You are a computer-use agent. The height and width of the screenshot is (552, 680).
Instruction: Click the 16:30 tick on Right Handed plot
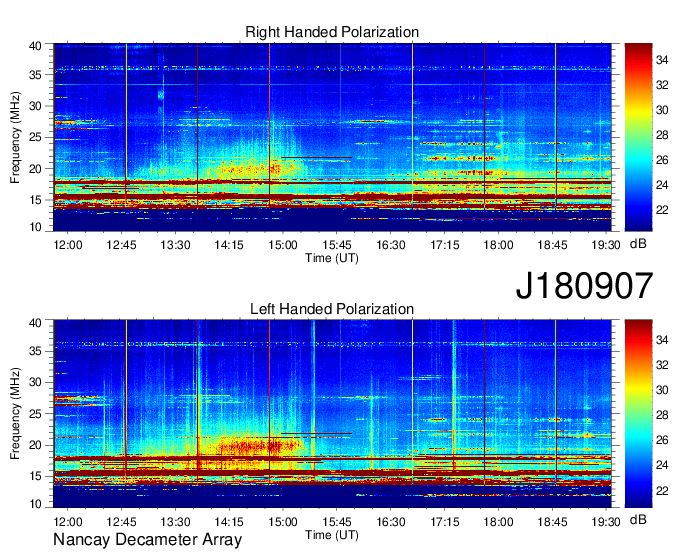click(x=391, y=245)
